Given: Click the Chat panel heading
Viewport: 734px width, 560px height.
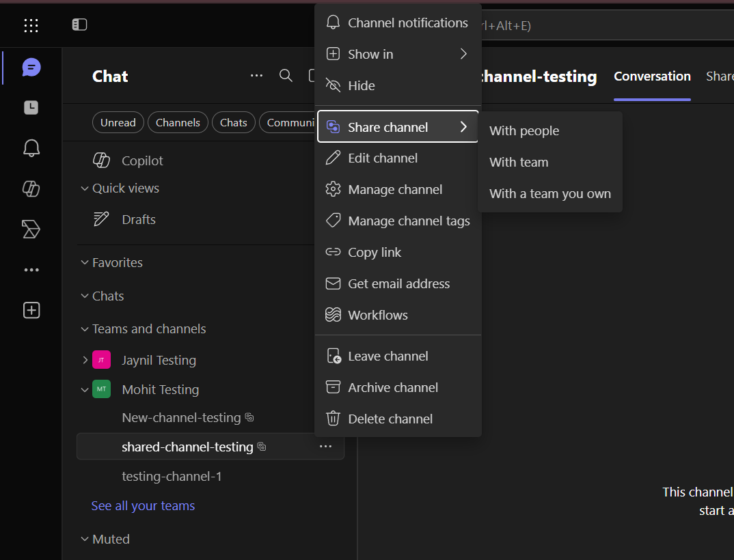Looking at the screenshot, I should tap(110, 76).
